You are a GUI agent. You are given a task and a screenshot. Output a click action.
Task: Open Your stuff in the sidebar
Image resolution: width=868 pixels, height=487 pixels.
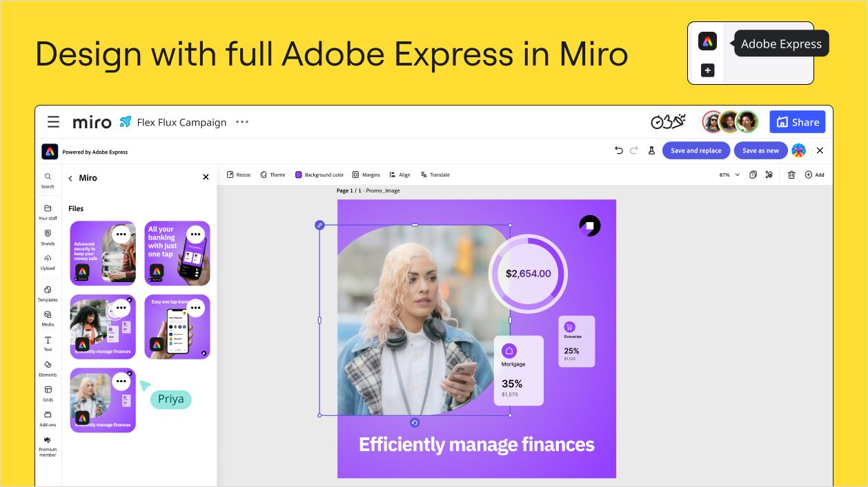tap(48, 212)
